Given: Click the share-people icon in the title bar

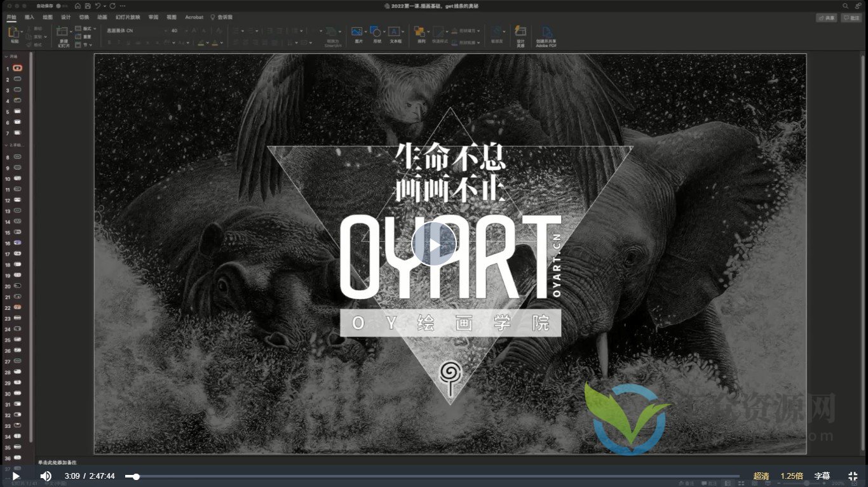Looking at the screenshot, I should pyautogui.click(x=857, y=6).
